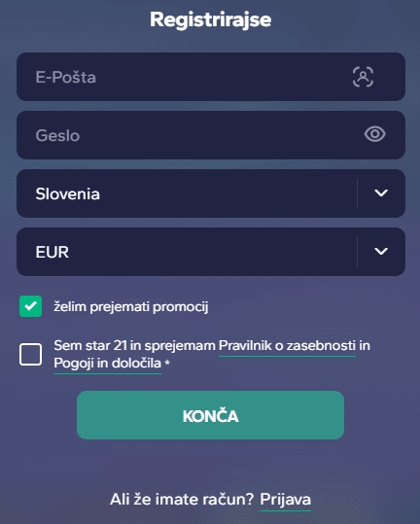Image resolution: width=420 pixels, height=524 pixels.
Task: Open the Prijava login link
Action: [x=285, y=500]
